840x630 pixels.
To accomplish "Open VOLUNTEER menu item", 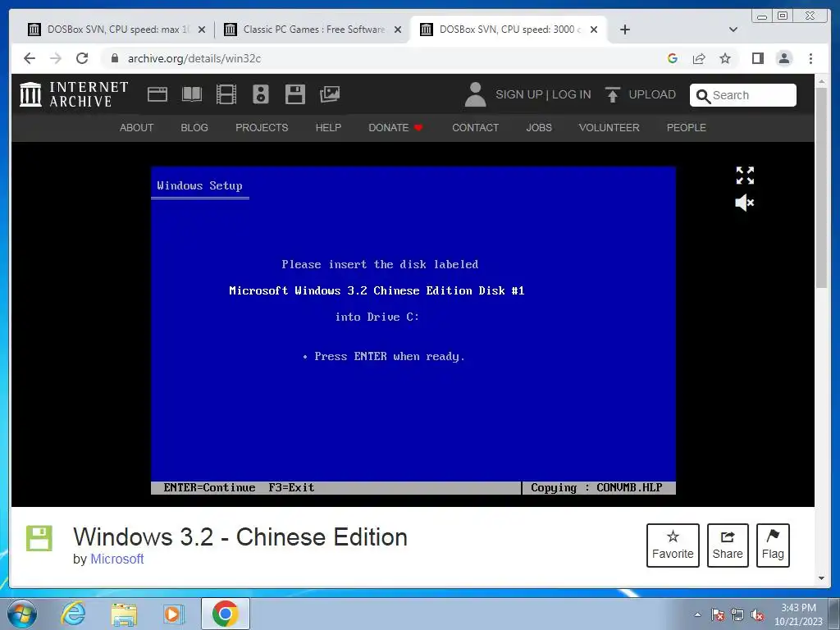I will click(609, 128).
